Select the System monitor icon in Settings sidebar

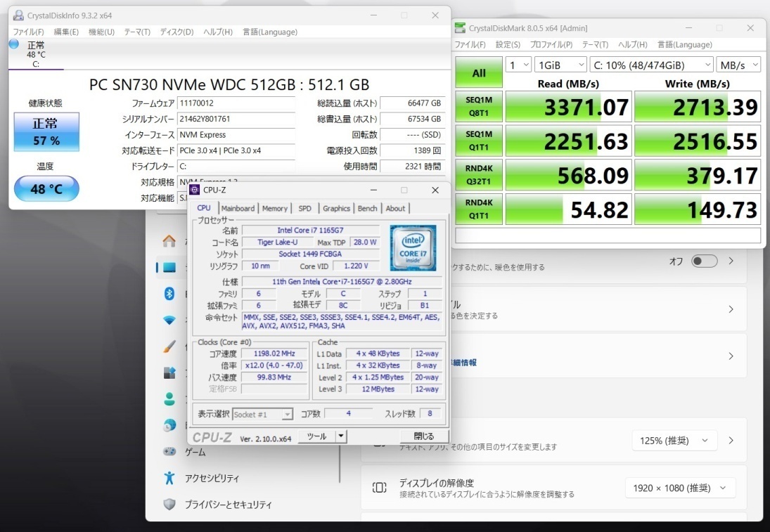pyautogui.click(x=169, y=268)
